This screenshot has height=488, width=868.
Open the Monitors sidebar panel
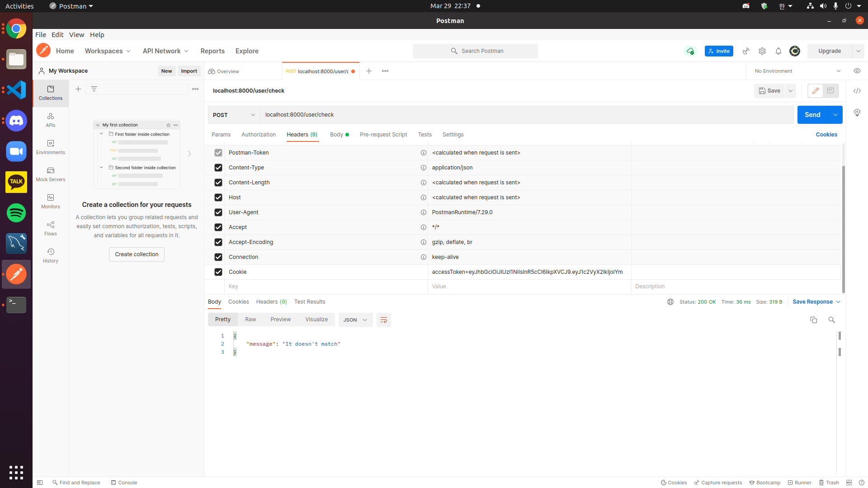(51, 202)
